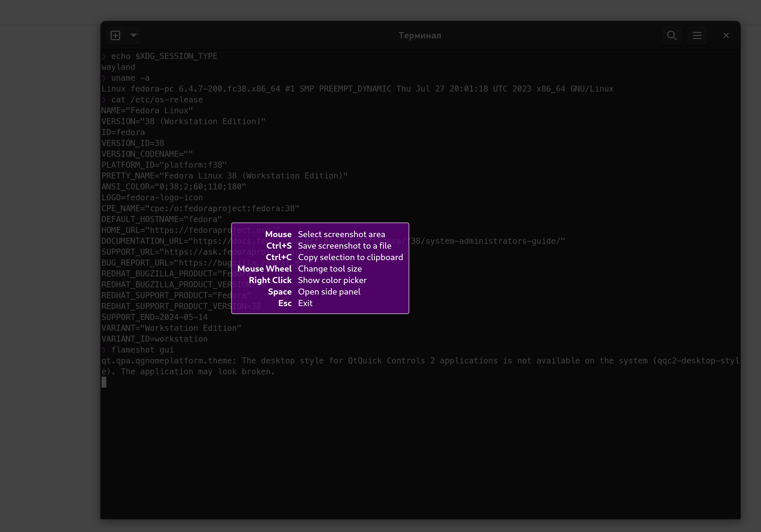
Task: Click the PRETTY_NAME line
Action: (225, 176)
